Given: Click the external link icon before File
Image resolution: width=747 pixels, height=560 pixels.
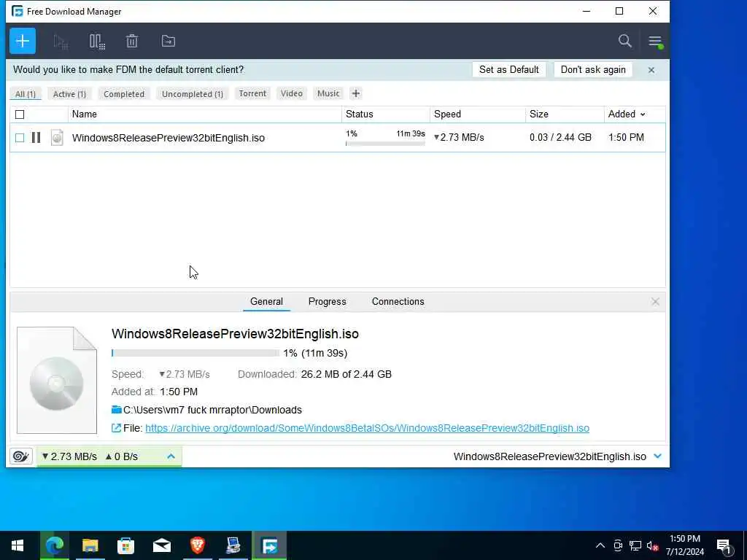Looking at the screenshot, I should click(116, 428).
